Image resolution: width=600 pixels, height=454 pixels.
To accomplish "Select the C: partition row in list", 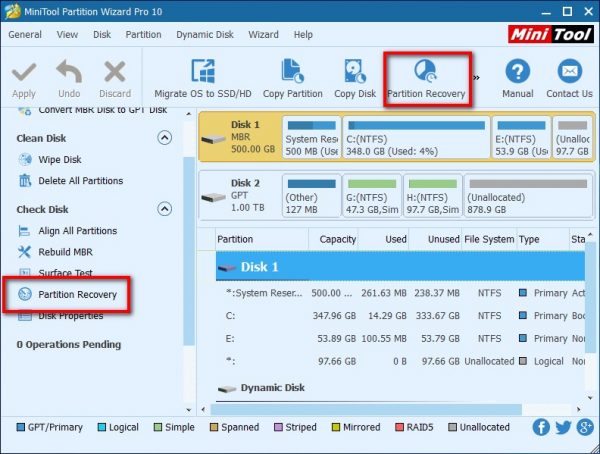I will 400,316.
